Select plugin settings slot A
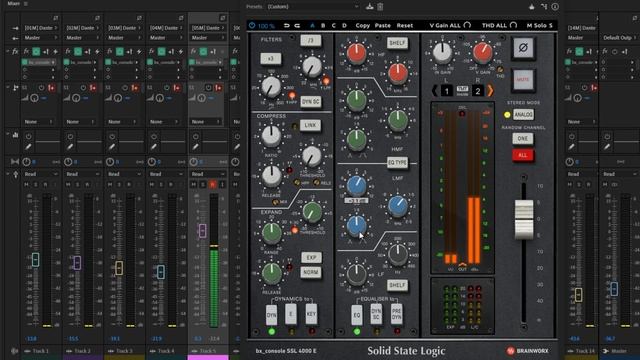640x360 pixels. tap(312, 25)
